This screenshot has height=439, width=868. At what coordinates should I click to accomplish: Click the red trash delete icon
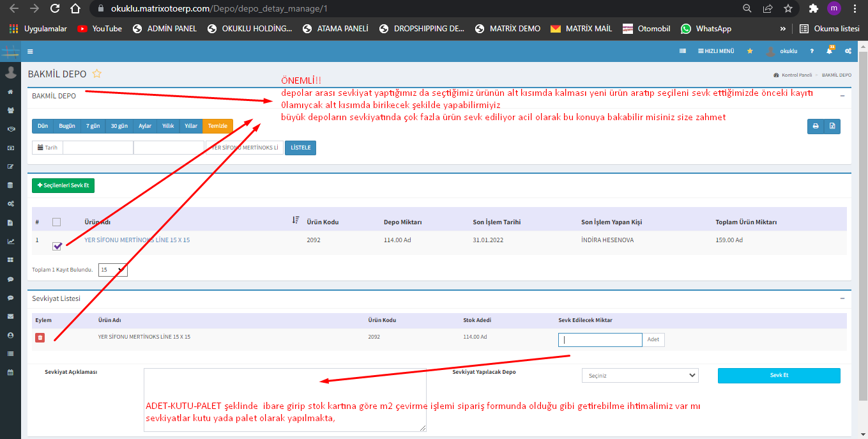40,337
